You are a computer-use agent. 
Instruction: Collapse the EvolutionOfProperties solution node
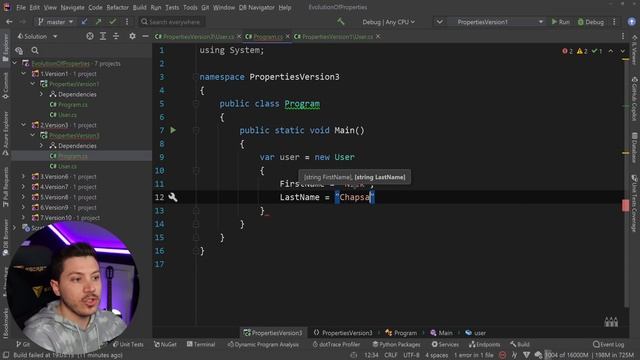tap(15, 63)
